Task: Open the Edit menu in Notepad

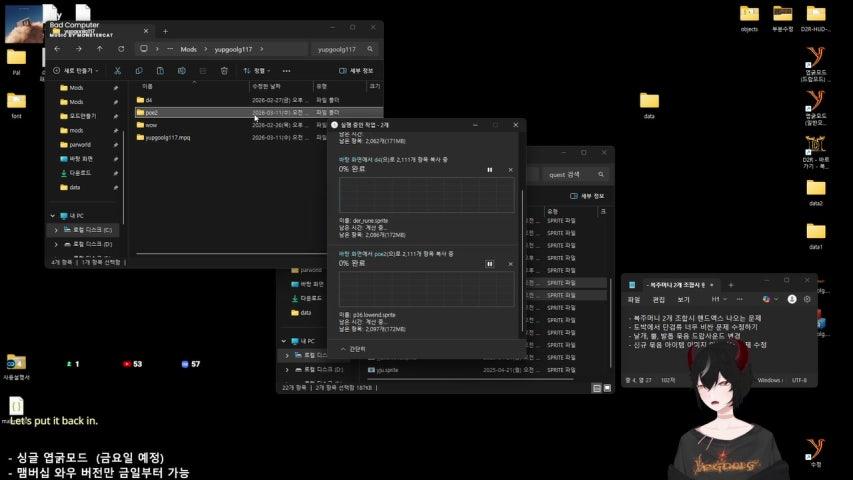Action: click(x=659, y=299)
